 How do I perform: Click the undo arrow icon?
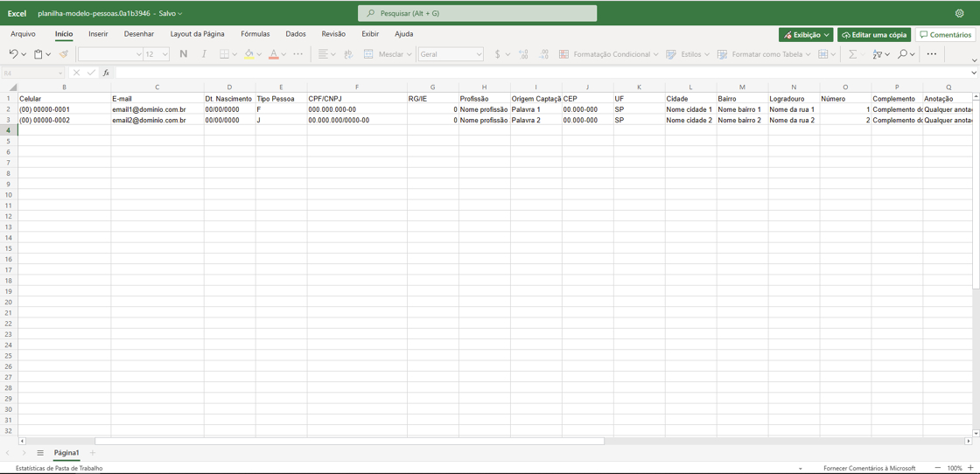click(13, 54)
